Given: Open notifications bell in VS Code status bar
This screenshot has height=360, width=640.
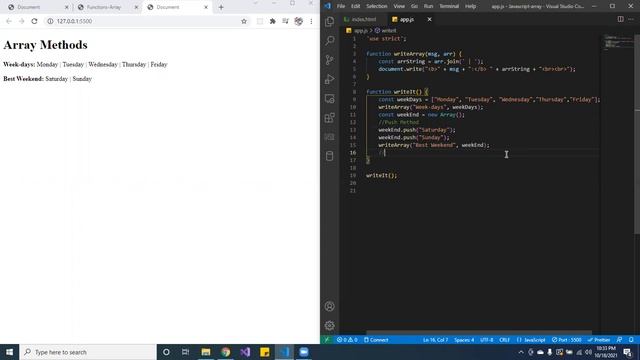Looking at the screenshot, I should [631, 340].
